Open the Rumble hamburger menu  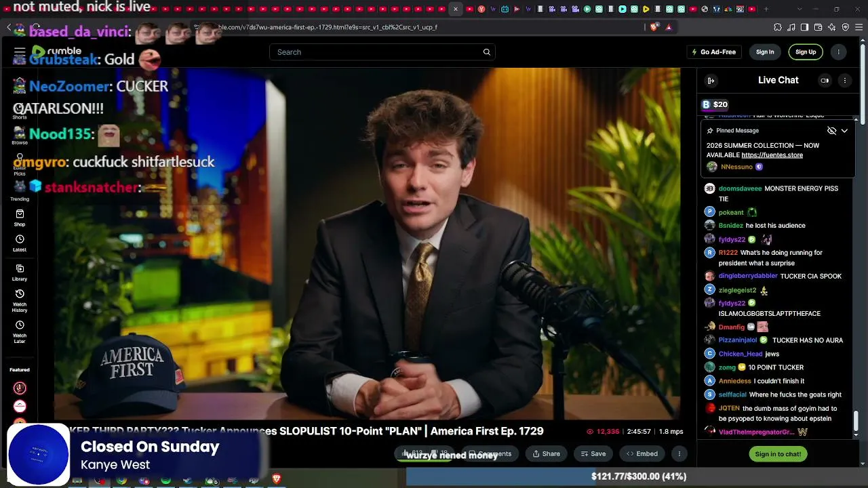tap(20, 52)
